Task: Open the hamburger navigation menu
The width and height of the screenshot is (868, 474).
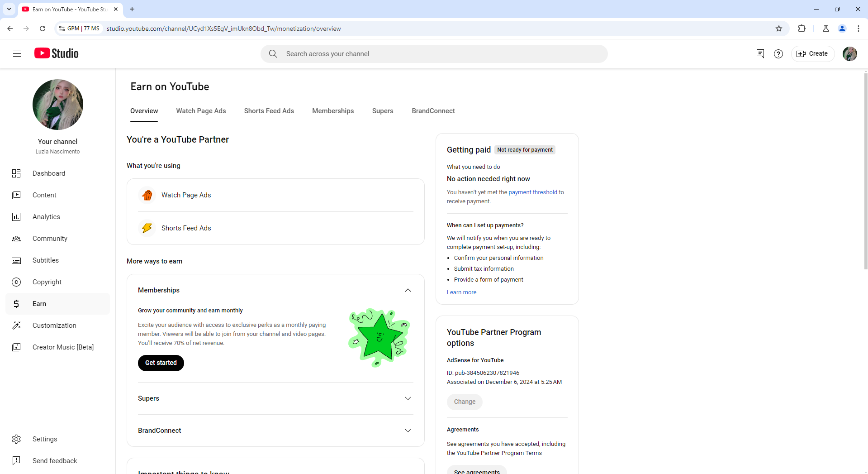Action: (17, 54)
